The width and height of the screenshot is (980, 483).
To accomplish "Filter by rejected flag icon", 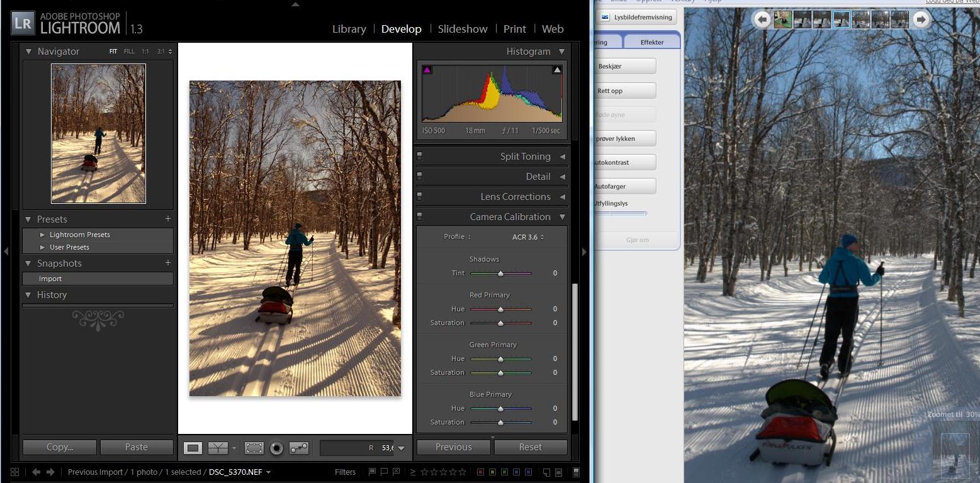I will tap(396, 472).
